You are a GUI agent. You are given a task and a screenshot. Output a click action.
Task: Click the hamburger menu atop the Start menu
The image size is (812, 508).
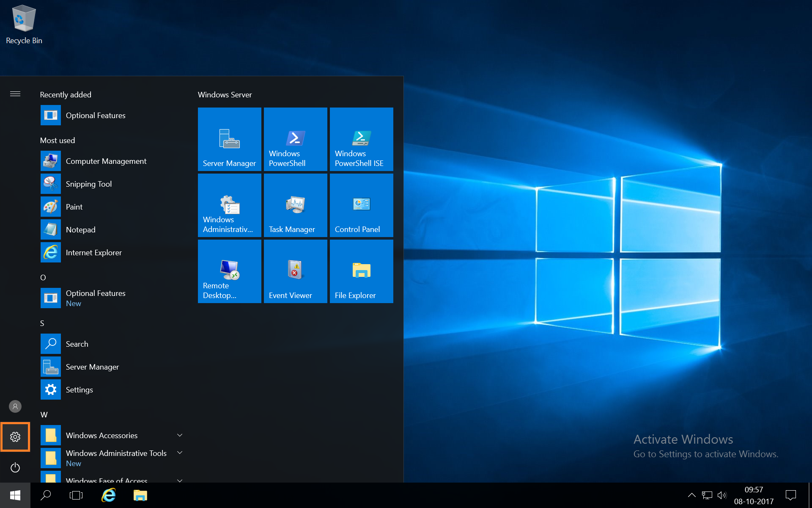click(x=15, y=94)
